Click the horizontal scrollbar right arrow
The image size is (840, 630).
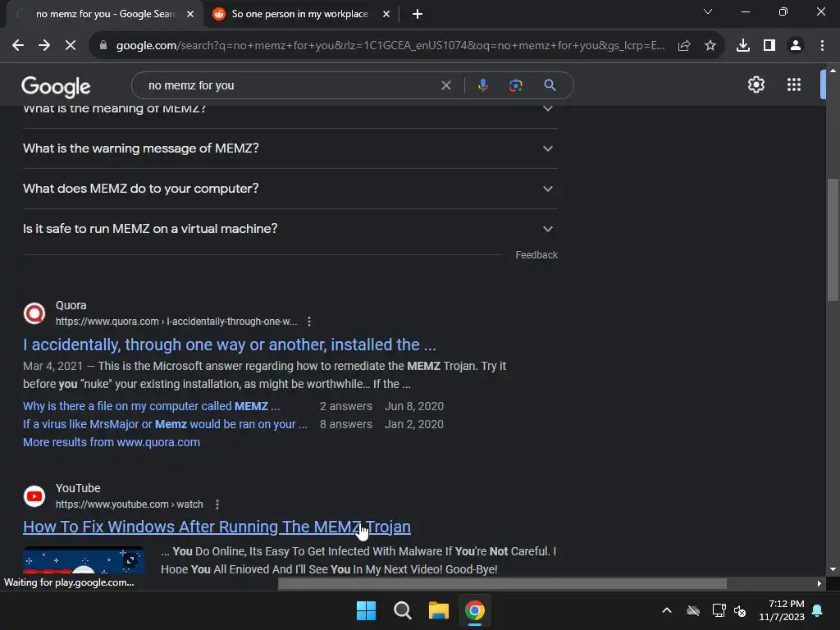(x=819, y=583)
